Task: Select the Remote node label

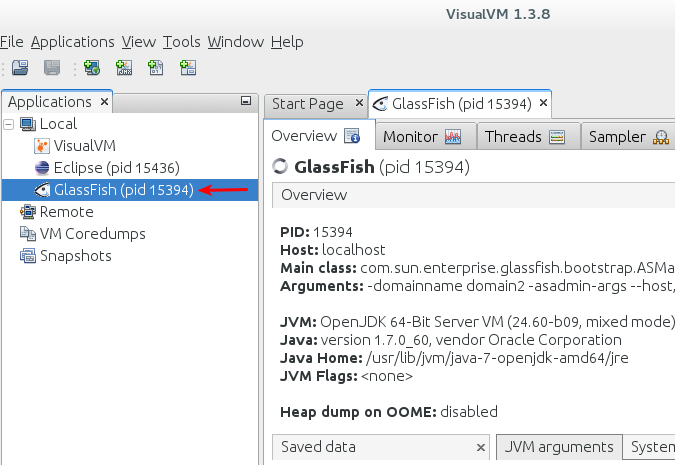Action: 67,212
